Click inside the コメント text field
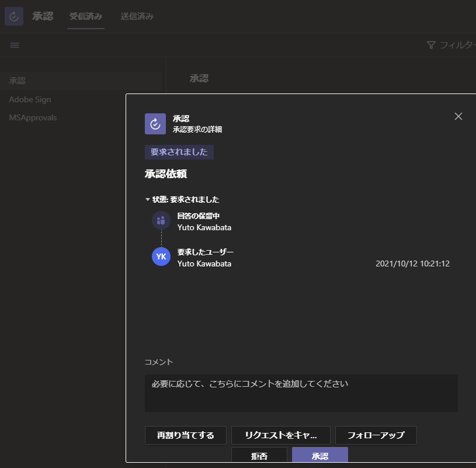476x468 pixels. [301, 393]
